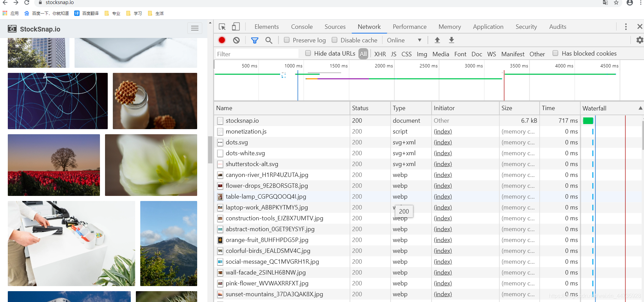Open the waffle and milk bottle photo
The image size is (644, 302).
click(x=155, y=101)
